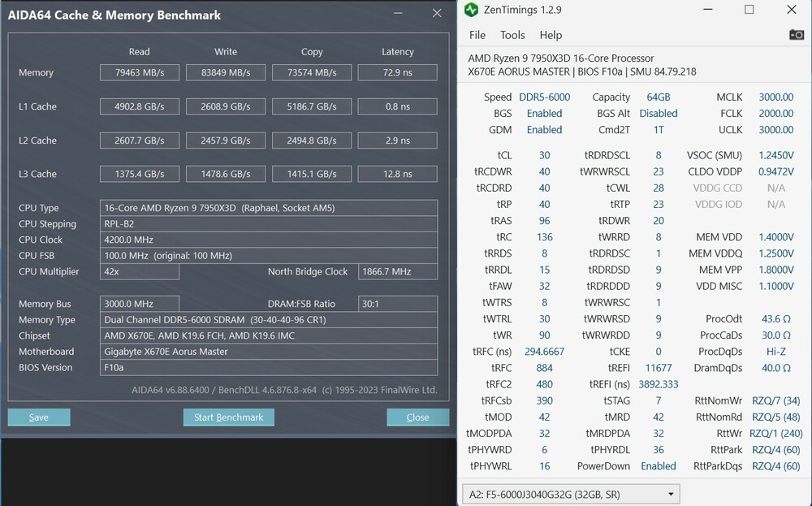Click the UCLK value 3000.00
Viewport: 812px width, 506px height.
[775, 129]
